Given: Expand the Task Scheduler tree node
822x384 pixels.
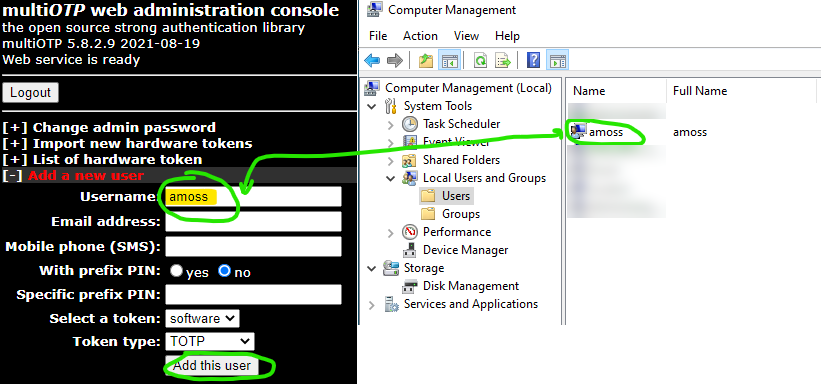Looking at the screenshot, I should tap(391, 125).
